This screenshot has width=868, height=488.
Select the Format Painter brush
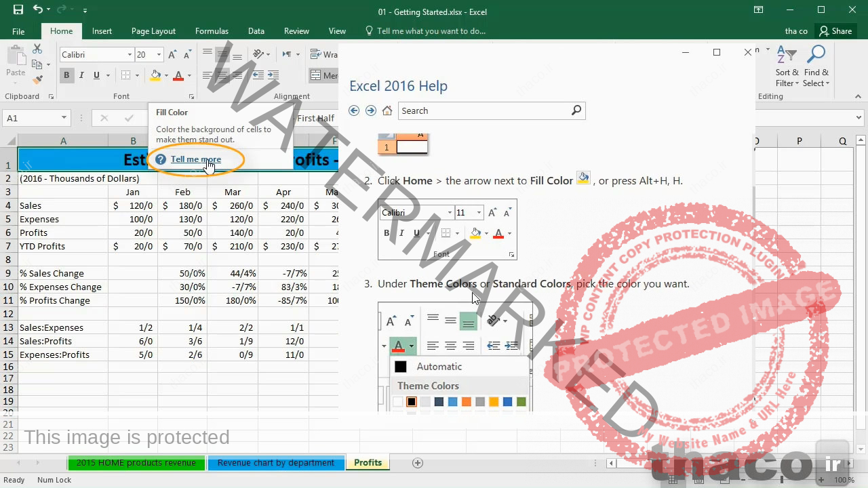37,79
